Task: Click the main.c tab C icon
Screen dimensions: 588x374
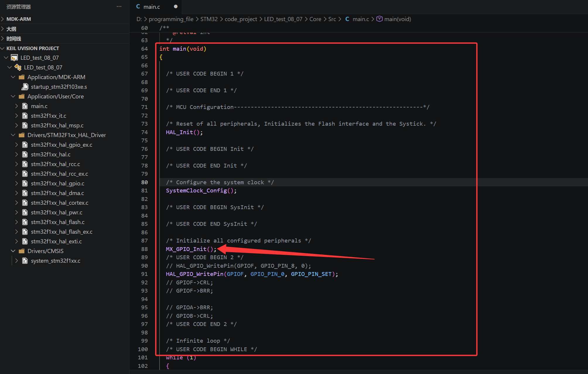Action: tap(138, 6)
